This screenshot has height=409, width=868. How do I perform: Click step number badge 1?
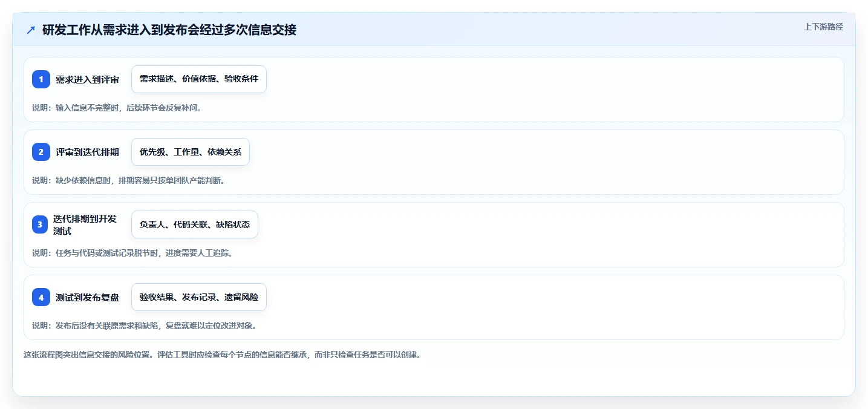tap(41, 79)
